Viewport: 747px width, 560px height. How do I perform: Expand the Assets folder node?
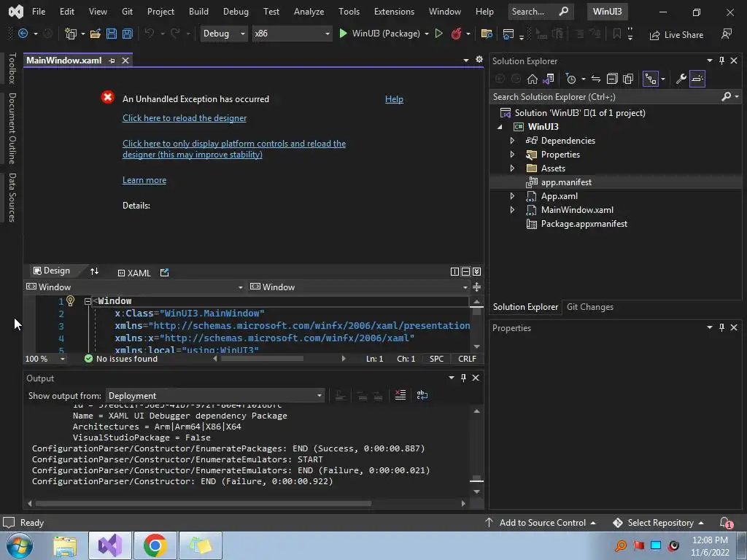512,168
